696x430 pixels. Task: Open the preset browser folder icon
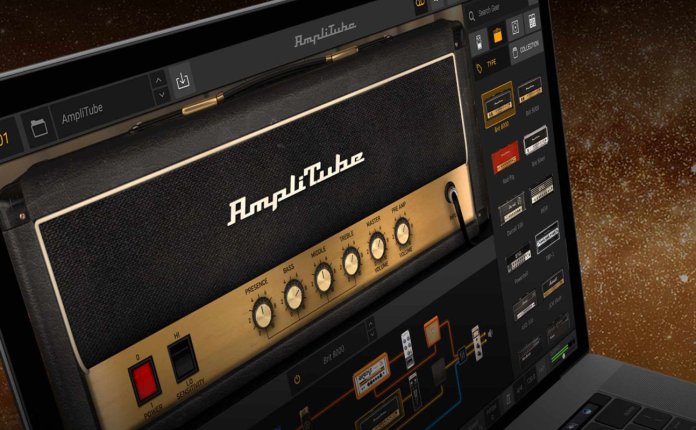(x=39, y=128)
